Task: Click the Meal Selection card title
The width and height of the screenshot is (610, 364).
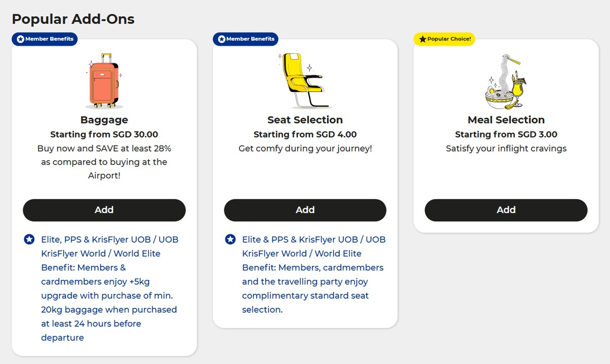Action: tap(506, 120)
